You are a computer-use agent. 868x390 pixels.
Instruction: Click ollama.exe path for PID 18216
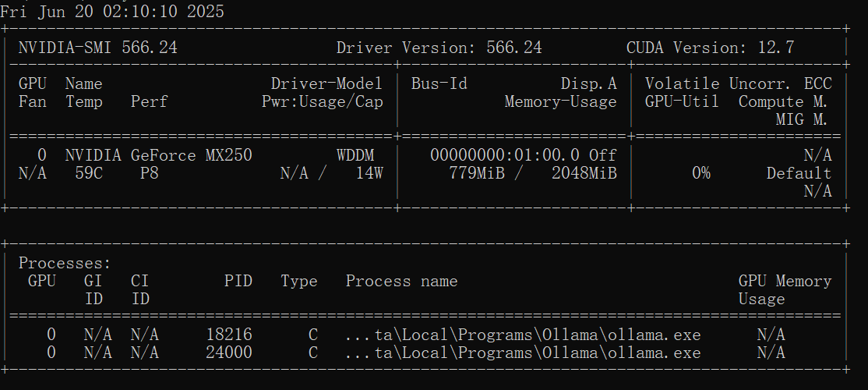point(523,335)
